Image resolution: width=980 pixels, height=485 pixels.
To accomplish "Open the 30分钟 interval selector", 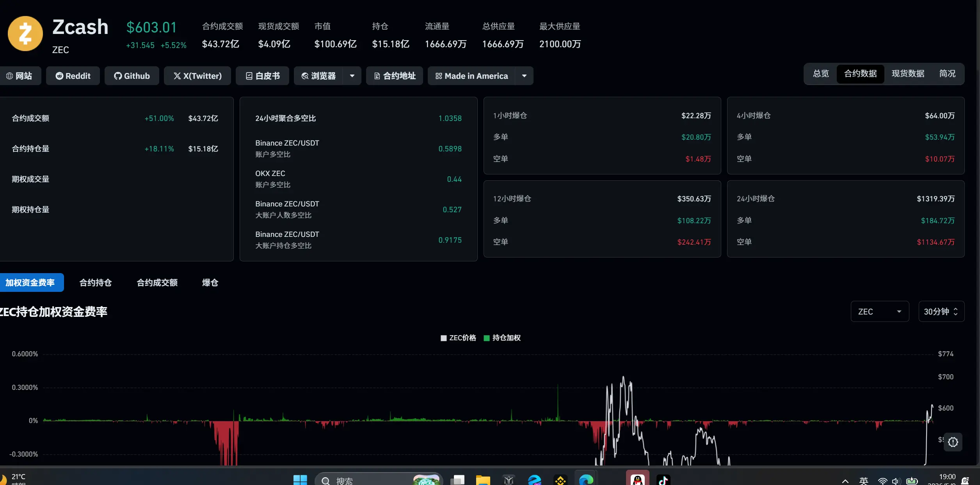I will click(941, 311).
